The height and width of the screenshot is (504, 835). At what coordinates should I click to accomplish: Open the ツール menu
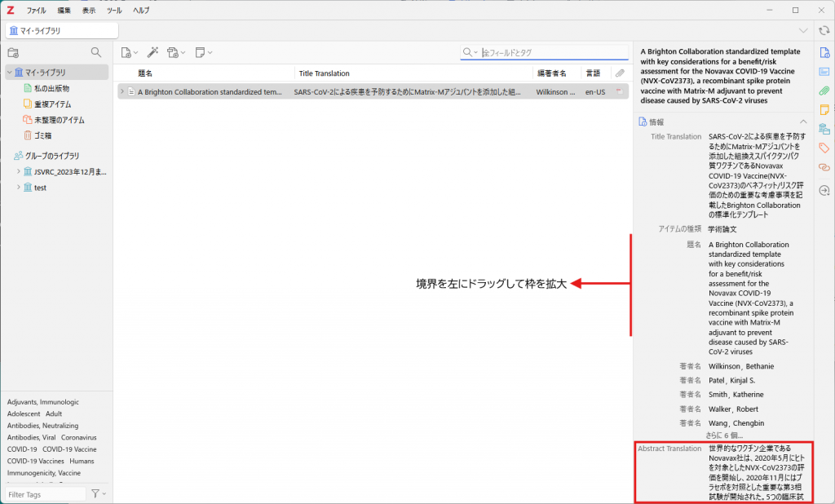tap(114, 10)
